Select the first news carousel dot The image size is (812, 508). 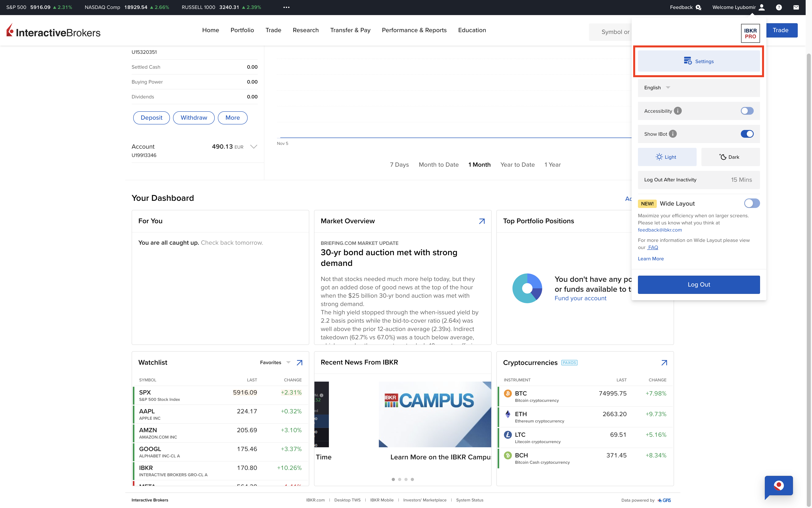393,479
